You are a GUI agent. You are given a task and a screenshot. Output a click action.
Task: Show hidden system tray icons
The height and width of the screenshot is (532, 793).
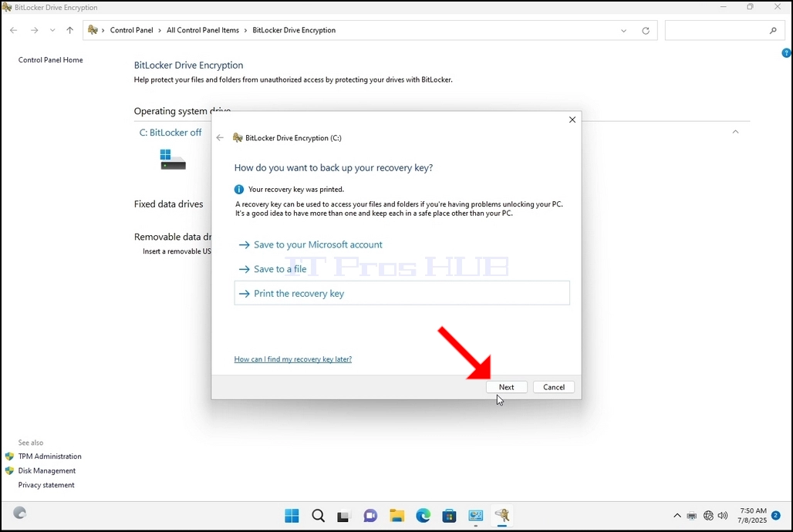click(677, 516)
